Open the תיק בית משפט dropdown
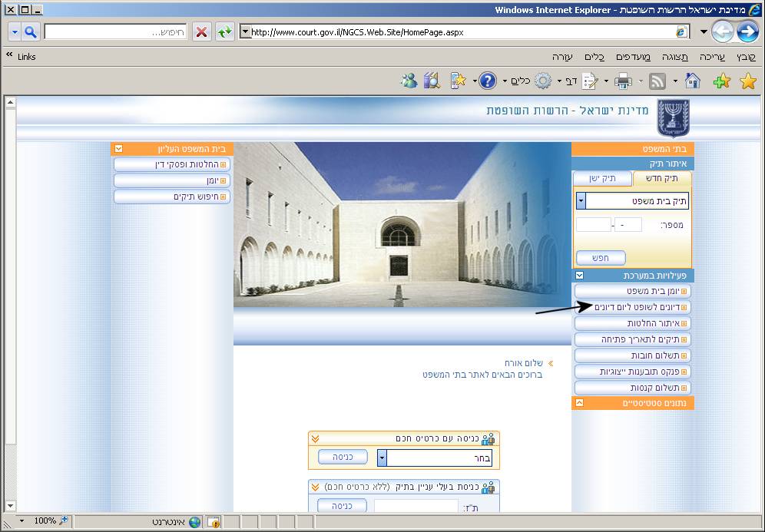This screenshot has height=532, width=765. click(581, 201)
